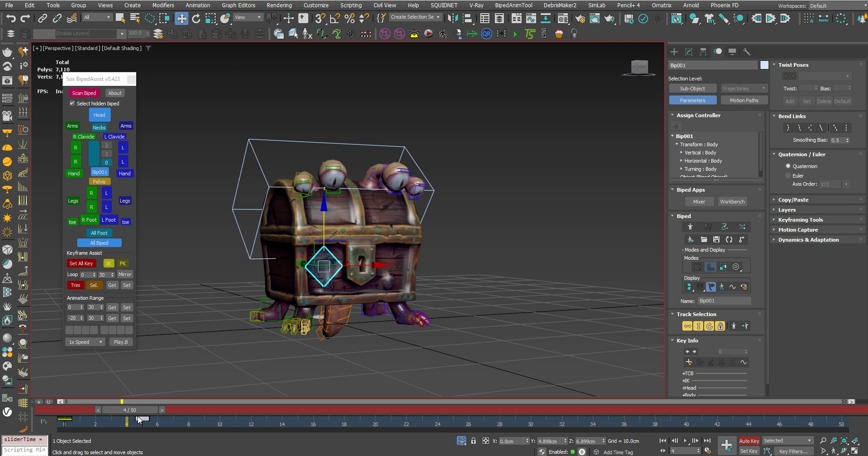This screenshot has height=456, width=868.
Task: Expand the Copy/Paste rollout
Action: (x=793, y=200)
